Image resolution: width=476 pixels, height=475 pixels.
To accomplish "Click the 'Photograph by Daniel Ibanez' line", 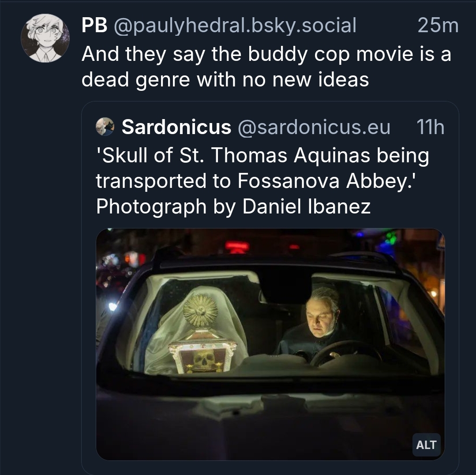I will click(233, 206).
